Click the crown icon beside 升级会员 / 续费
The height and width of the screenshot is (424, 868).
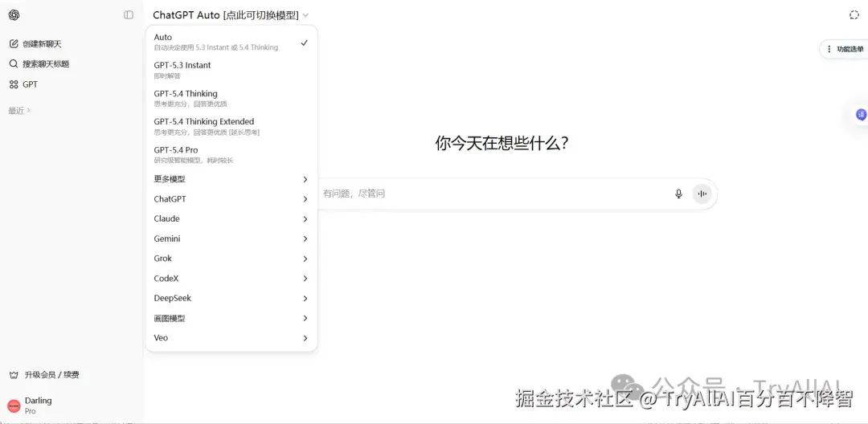point(14,375)
